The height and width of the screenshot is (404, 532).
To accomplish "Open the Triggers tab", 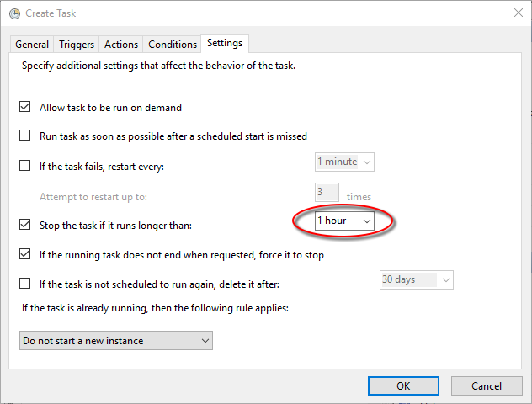I will (x=77, y=45).
